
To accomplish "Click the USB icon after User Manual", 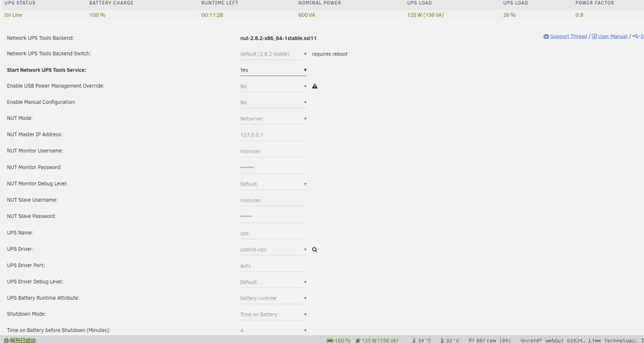I will point(636,37).
